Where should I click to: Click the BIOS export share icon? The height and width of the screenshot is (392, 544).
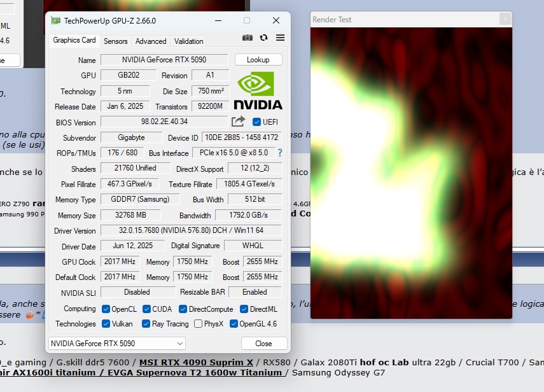(x=239, y=122)
